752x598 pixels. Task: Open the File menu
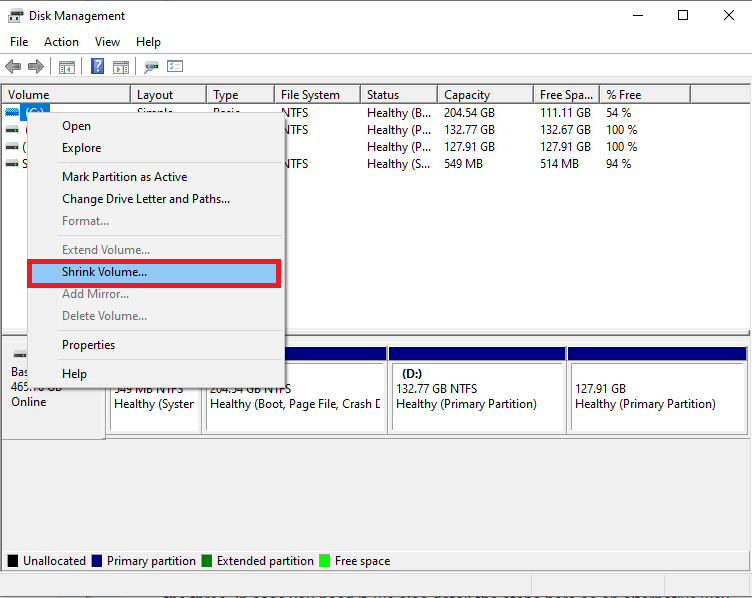click(19, 42)
